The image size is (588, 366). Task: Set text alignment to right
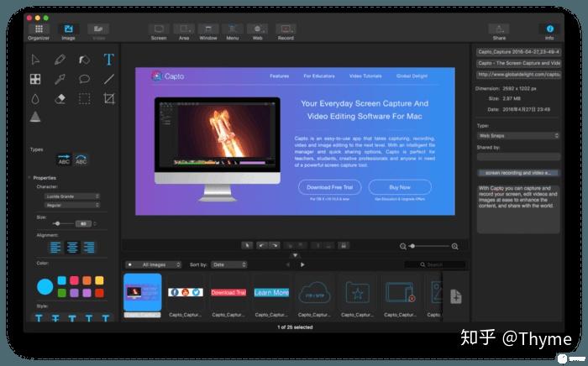tap(89, 248)
